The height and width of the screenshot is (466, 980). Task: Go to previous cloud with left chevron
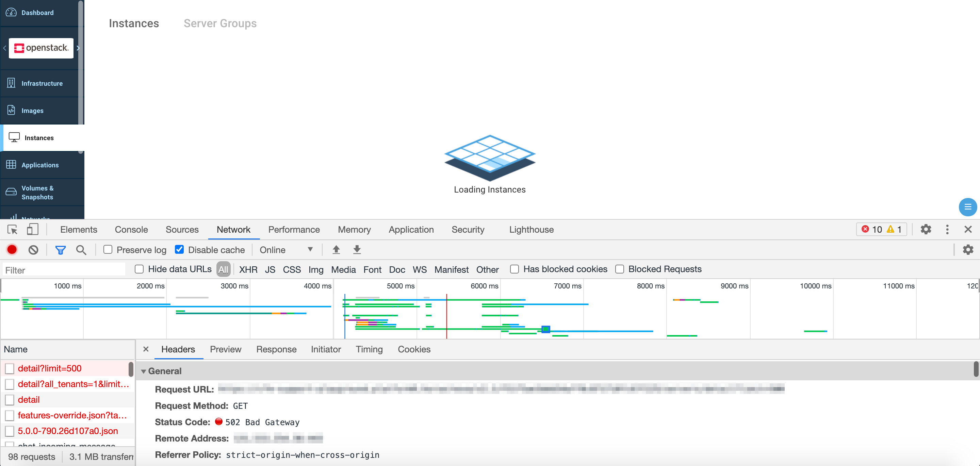[x=4, y=48]
